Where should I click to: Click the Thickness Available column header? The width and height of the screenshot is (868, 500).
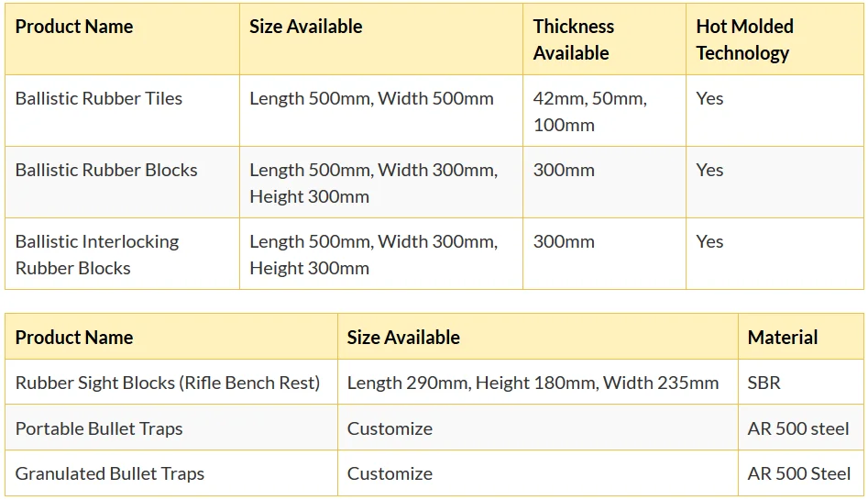point(574,39)
